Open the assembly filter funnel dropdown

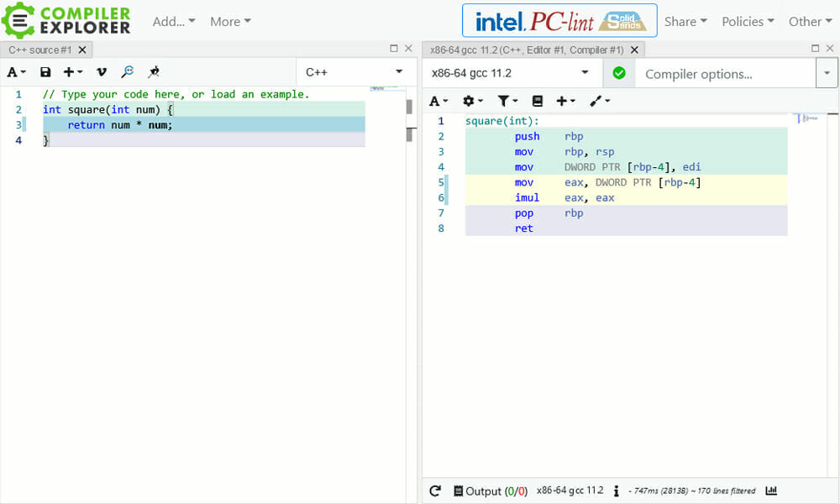click(x=507, y=101)
